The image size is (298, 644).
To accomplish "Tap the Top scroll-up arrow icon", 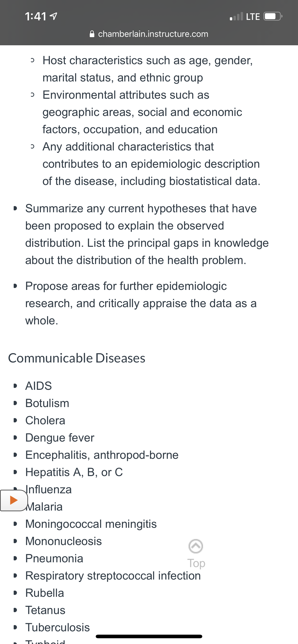I will [x=196, y=546].
